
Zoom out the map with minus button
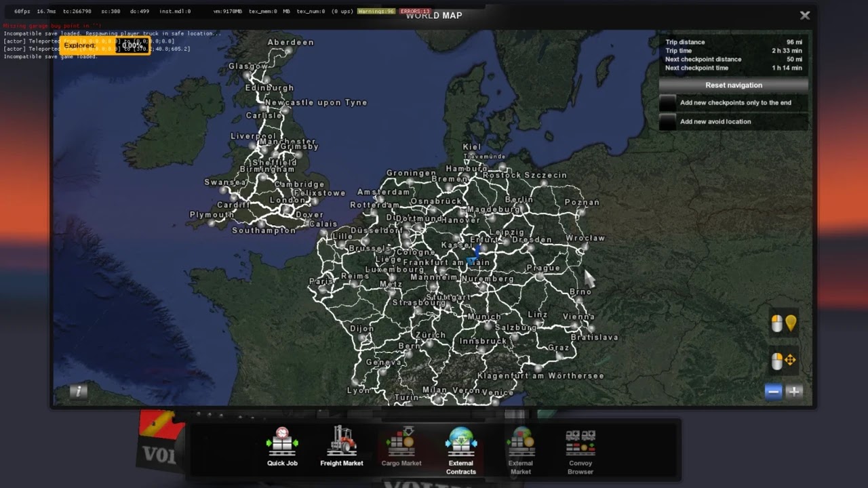pos(773,392)
